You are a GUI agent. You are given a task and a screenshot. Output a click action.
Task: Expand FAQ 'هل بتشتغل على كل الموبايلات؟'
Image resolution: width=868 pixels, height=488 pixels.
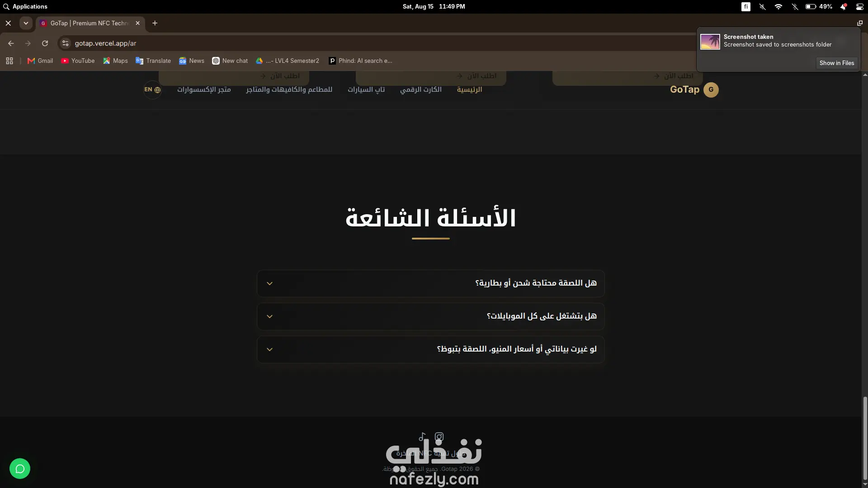pos(431,316)
